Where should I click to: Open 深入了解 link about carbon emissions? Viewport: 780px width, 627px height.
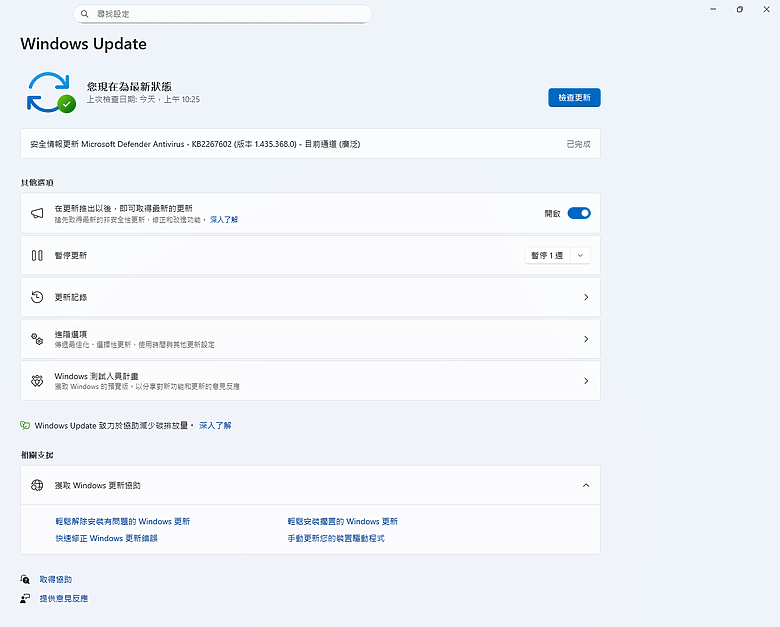(x=215, y=425)
